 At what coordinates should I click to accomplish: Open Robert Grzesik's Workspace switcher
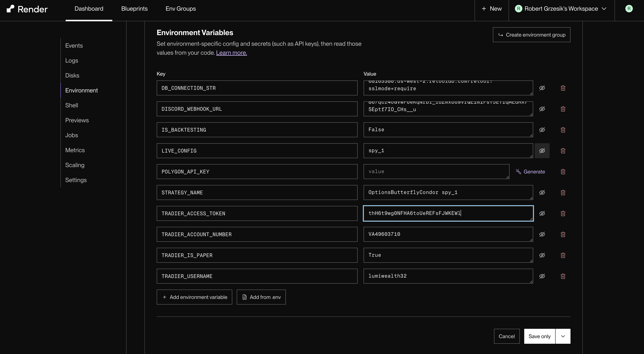561,9
